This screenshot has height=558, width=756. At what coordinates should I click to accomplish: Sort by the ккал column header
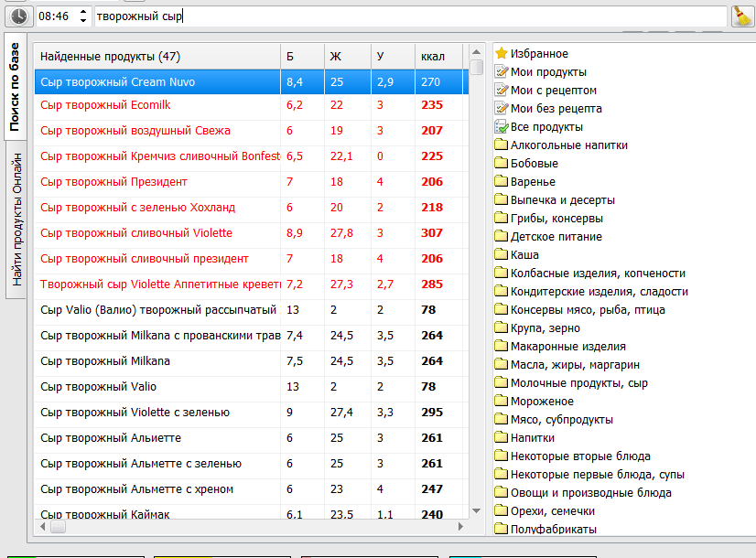coord(438,57)
